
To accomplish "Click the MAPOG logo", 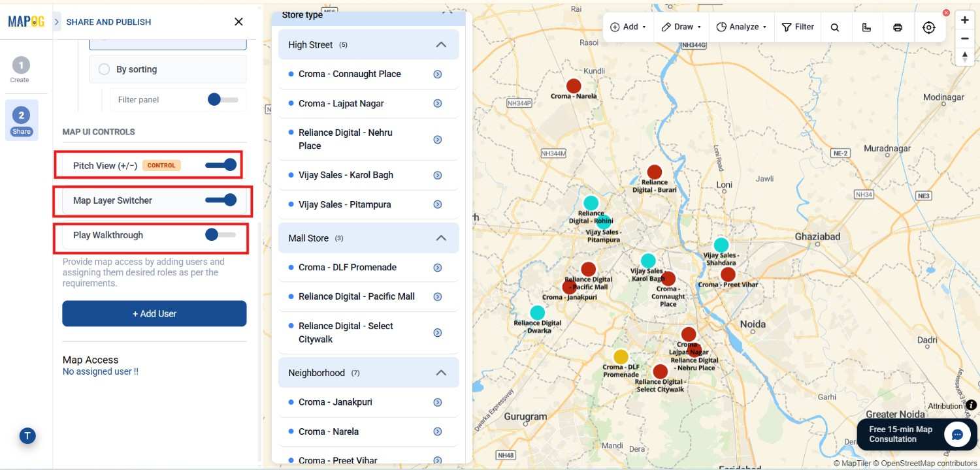I will (x=26, y=21).
